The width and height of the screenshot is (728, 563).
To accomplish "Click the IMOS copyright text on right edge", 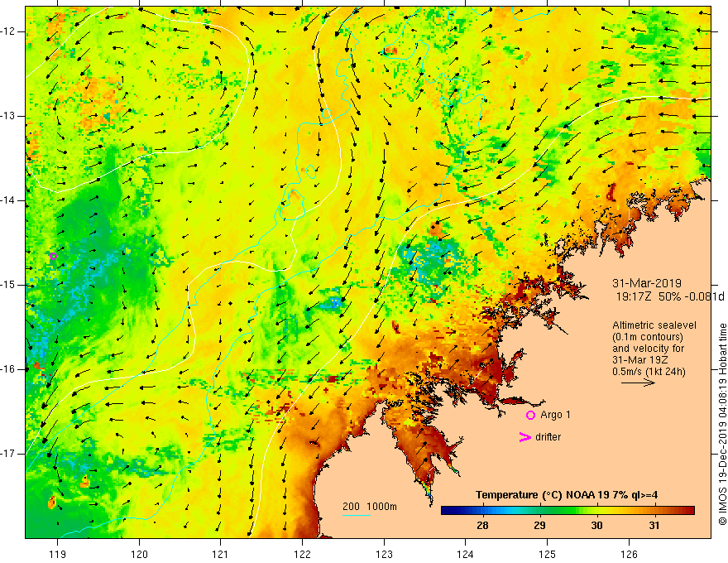I will tap(722, 424).
